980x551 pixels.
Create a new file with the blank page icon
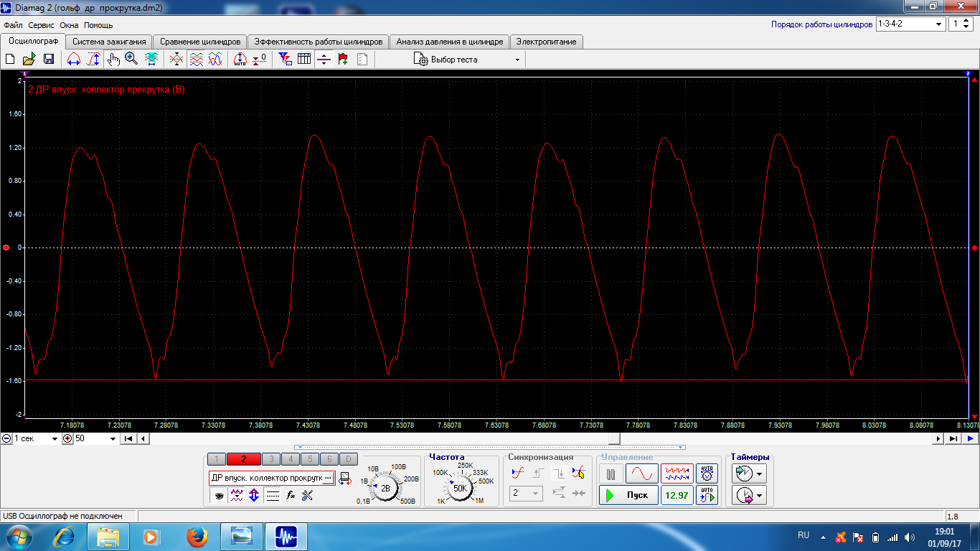[10, 60]
